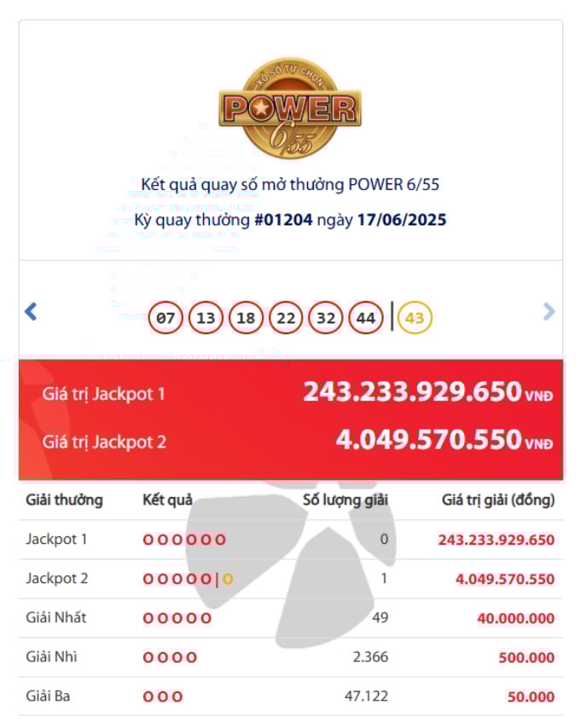Screen dimensions: 580x728
Task: Go to next draw with right arrow
Action: 549,311
